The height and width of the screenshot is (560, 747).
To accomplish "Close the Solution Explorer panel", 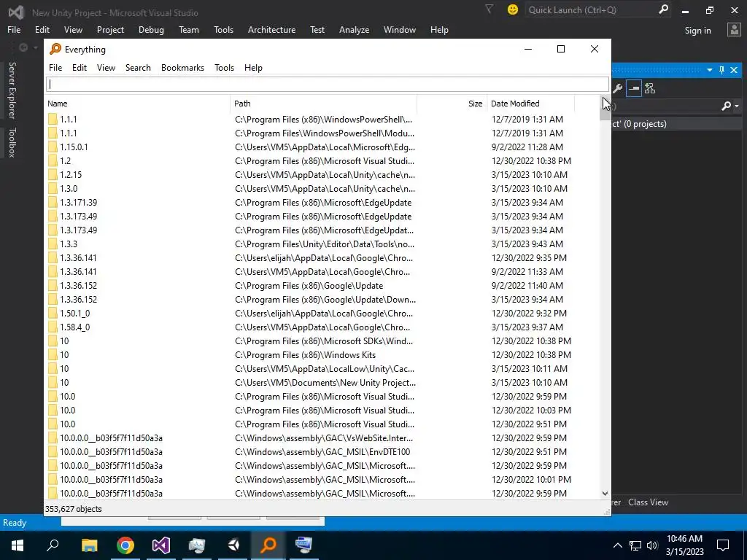I will pos(734,70).
